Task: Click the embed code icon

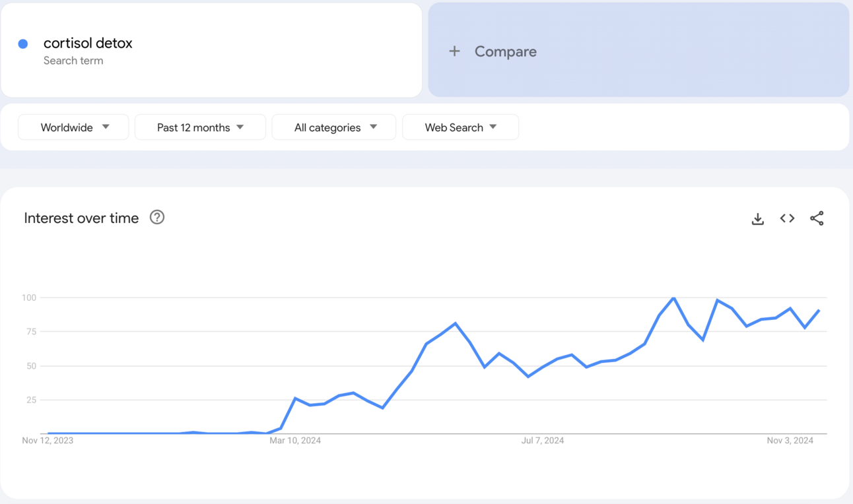Action: coord(787,218)
